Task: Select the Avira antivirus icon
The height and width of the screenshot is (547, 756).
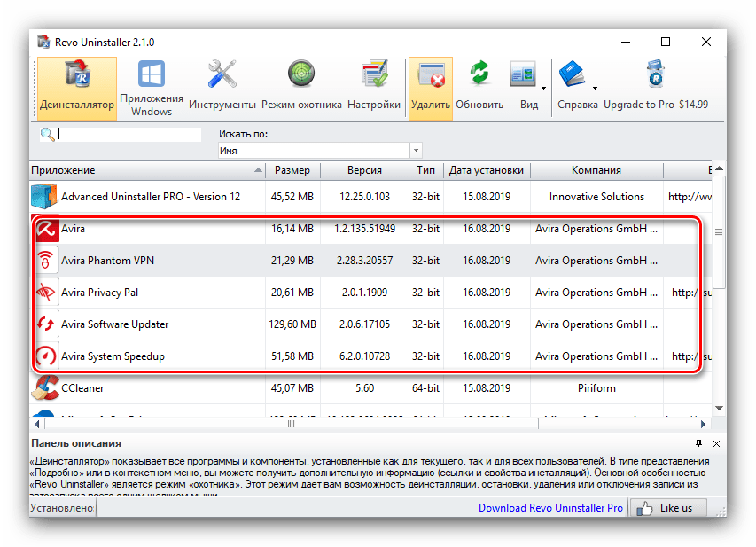Action: 47,229
